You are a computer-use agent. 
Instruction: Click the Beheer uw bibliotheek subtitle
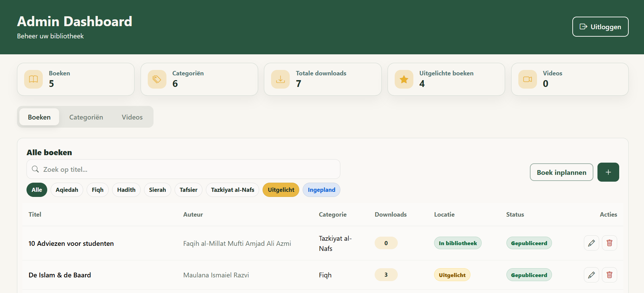(50, 36)
